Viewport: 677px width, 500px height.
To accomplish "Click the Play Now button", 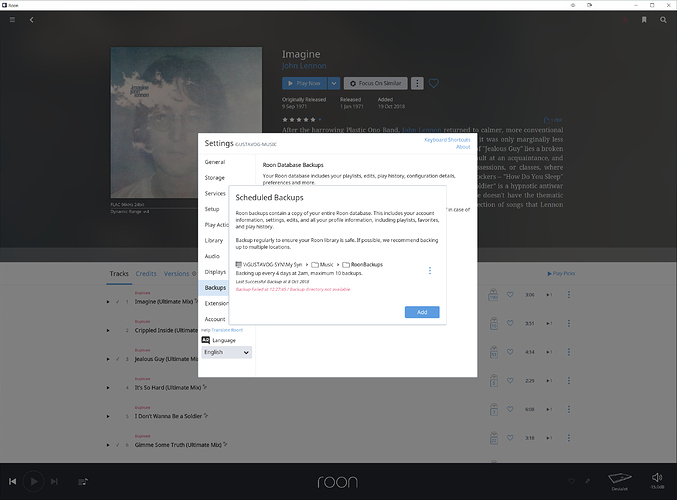I will (x=304, y=83).
